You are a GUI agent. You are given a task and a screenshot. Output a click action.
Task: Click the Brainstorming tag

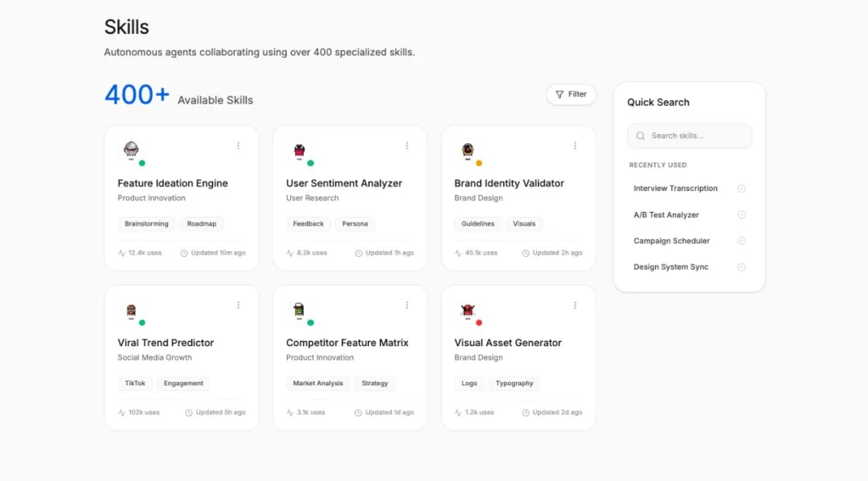click(x=146, y=224)
